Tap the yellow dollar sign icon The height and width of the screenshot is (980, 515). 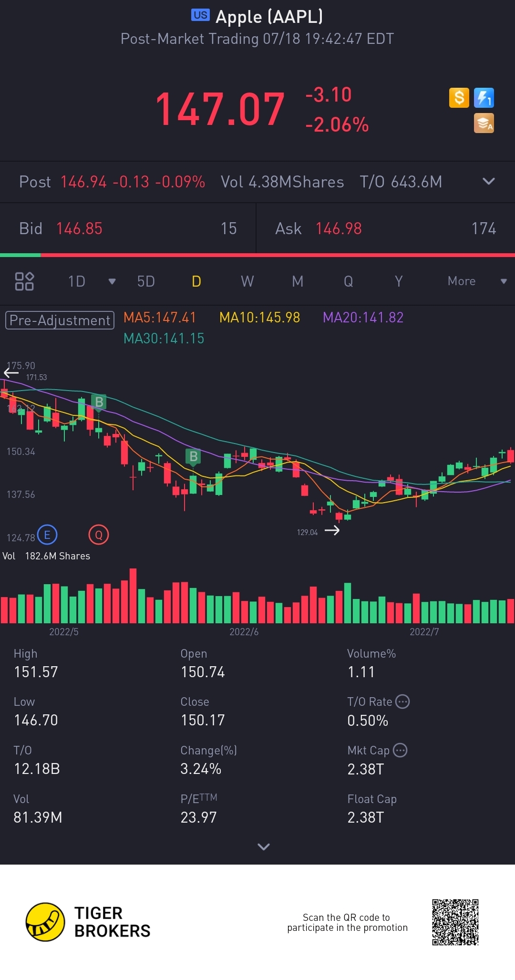[459, 98]
